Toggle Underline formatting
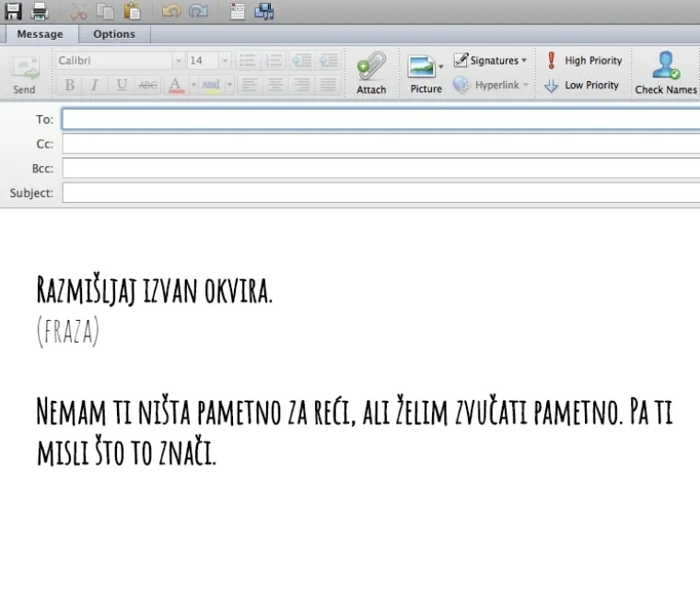This screenshot has height=601, width=700. click(x=121, y=85)
